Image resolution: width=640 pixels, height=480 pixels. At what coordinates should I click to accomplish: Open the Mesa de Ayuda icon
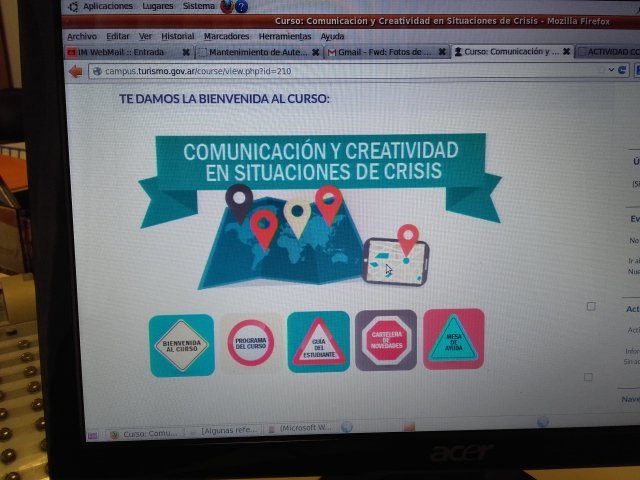coord(453,339)
